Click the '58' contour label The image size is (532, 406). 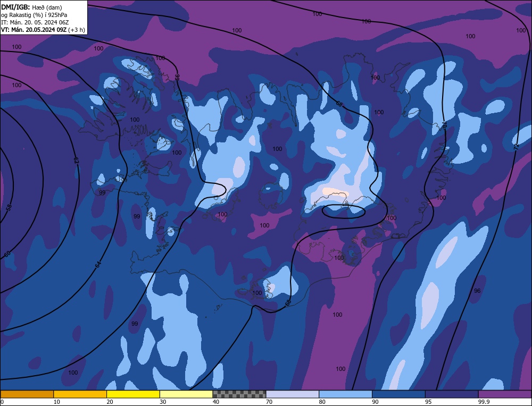[9, 207]
